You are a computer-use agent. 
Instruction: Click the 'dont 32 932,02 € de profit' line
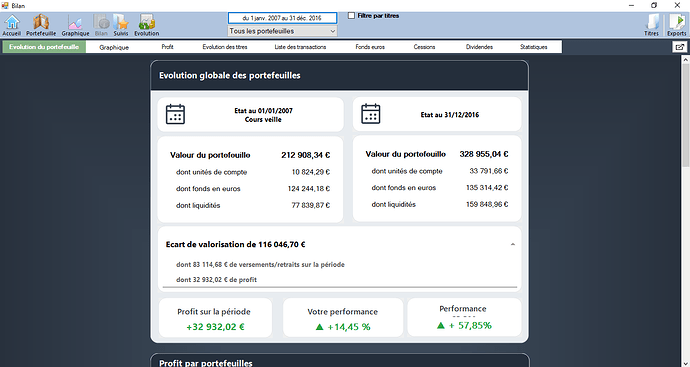coord(217,279)
